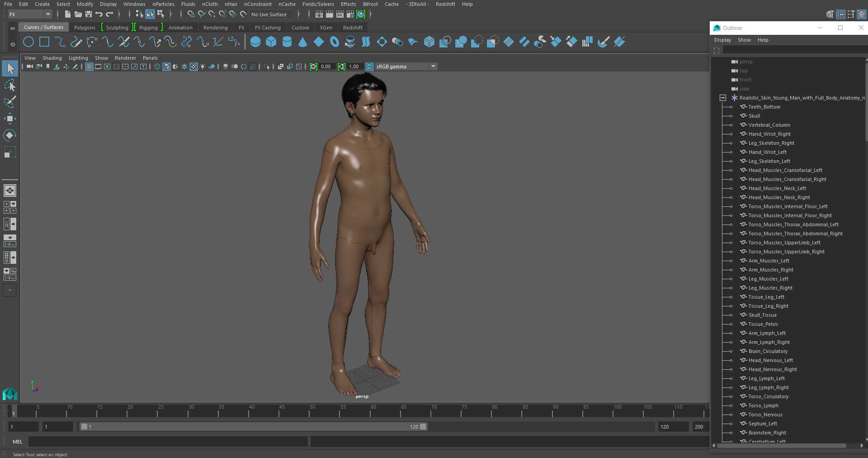Screen dimensions: 868x458
Task: Click the MEL command line input
Action: 168,442
